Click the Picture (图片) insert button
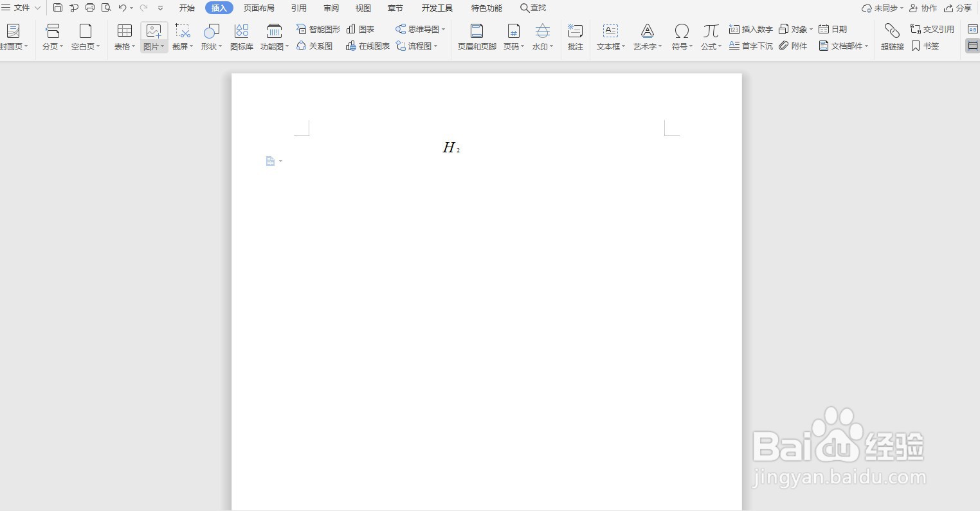980x511 pixels. click(x=154, y=37)
